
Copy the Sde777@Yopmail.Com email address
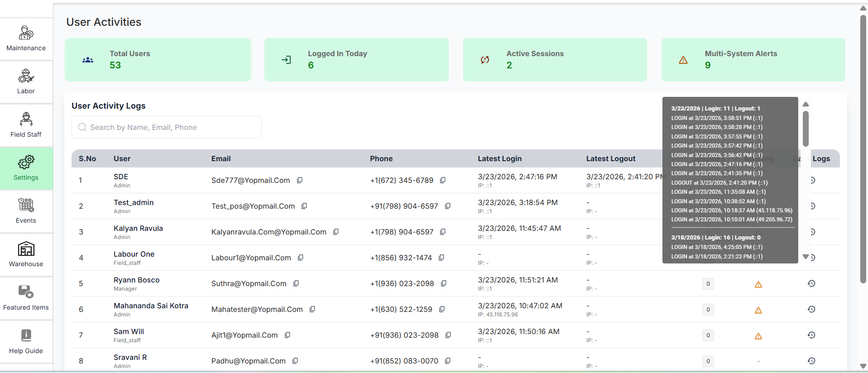click(300, 180)
